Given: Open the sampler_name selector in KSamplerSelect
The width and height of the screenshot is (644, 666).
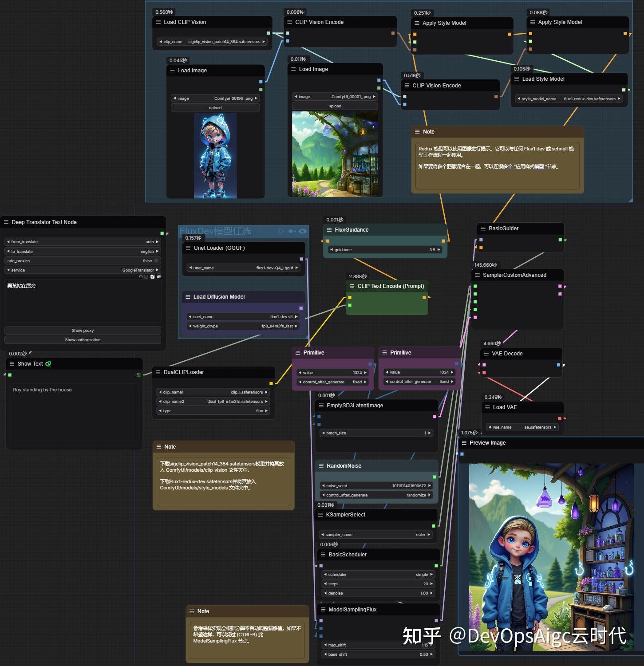Looking at the screenshot, I should point(376,534).
